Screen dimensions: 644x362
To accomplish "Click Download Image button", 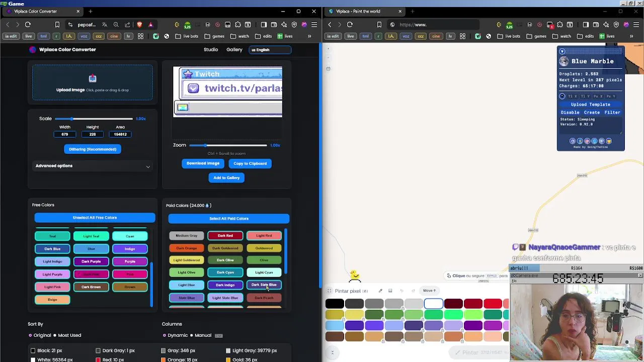I will [x=203, y=163].
